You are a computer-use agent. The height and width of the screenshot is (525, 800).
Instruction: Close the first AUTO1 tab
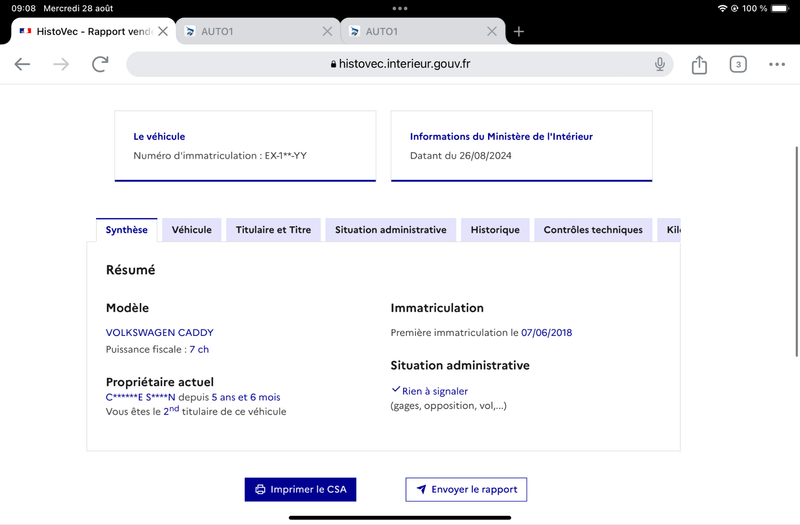(327, 32)
